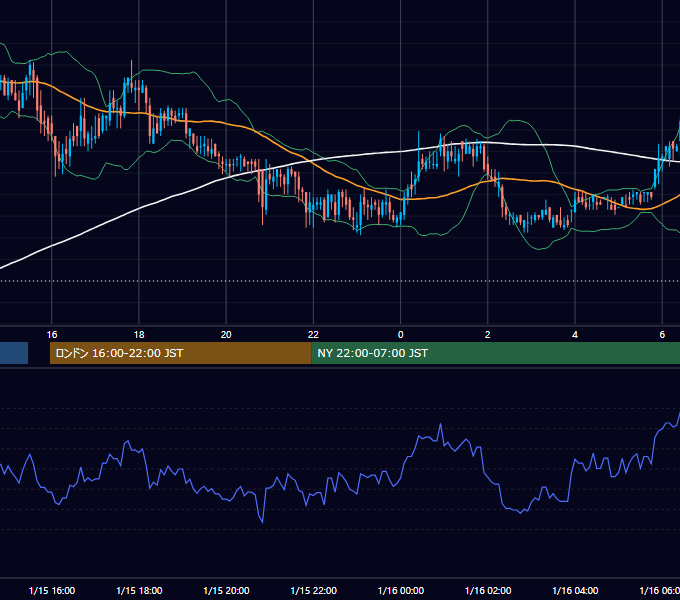Click the 1/16 04:00 label on indicator axis
Image resolution: width=680 pixels, height=600 pixels.
[x=575, y=590]
